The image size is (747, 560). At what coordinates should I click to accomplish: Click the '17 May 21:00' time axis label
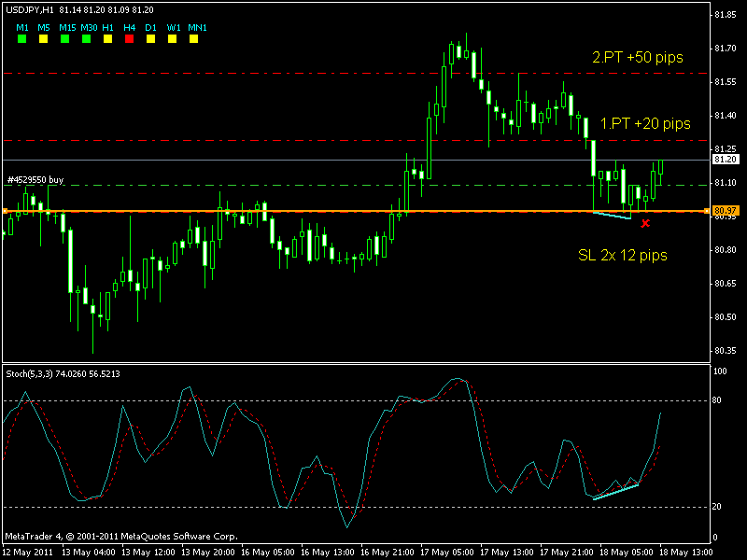coord(567,553)
